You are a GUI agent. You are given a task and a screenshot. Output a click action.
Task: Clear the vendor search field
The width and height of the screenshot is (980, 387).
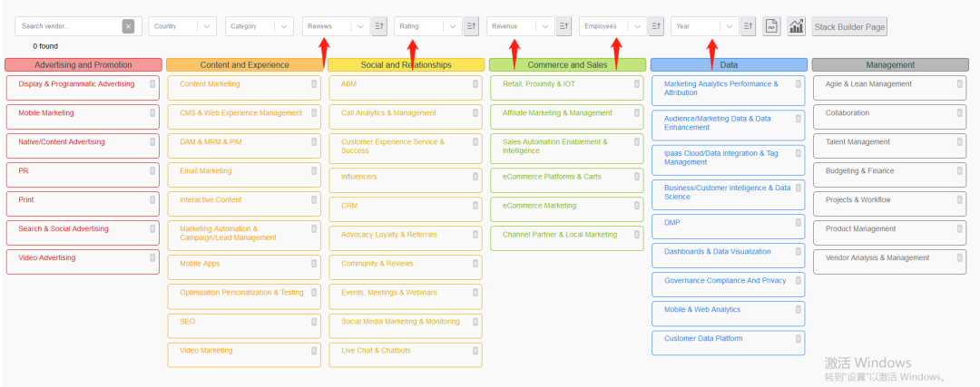point(128,26)
